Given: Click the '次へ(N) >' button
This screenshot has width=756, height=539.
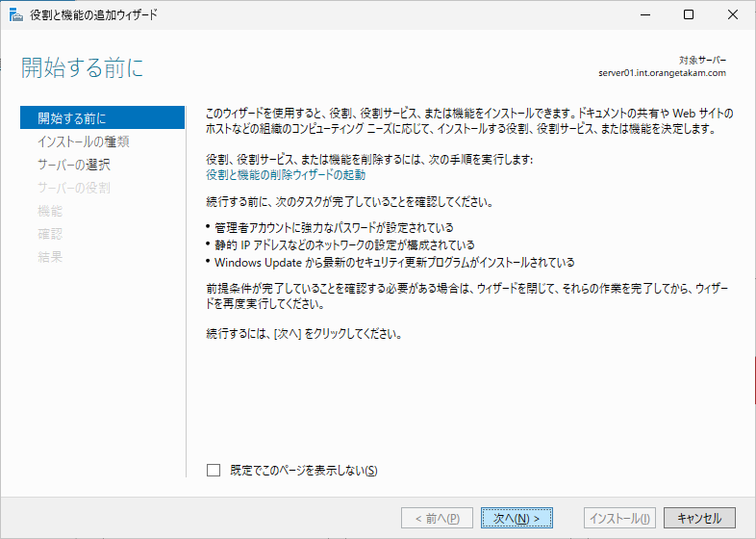Looking at the screenshot, I should (517, 518).
